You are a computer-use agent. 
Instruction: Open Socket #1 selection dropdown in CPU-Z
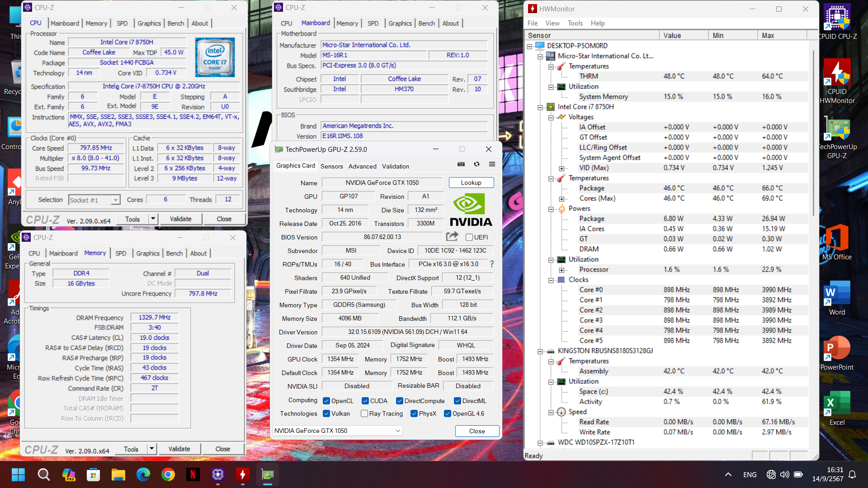click(x=94, y=200)
